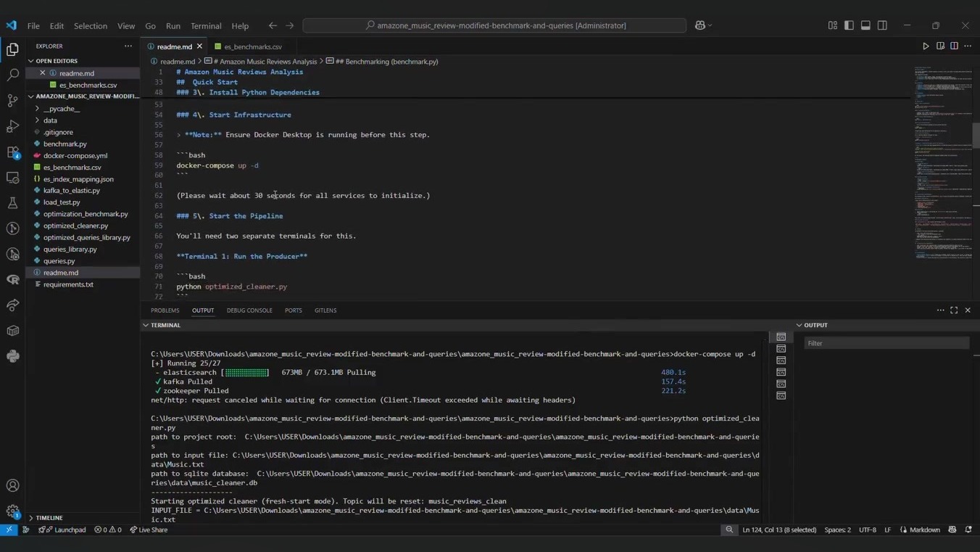Collapse the AMAZONE_MUSIC_REVIEW project folder

click(x=83, y=96)
